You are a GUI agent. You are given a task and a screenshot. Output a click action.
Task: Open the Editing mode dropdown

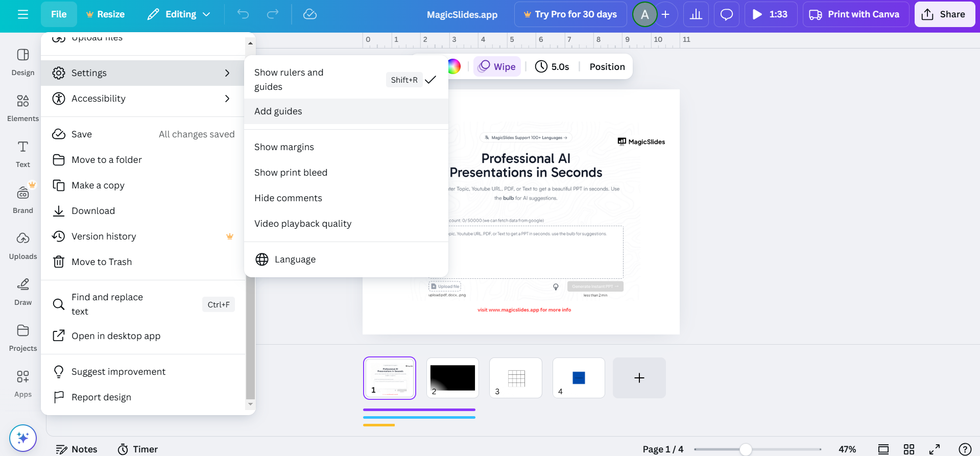pos(179,14)
